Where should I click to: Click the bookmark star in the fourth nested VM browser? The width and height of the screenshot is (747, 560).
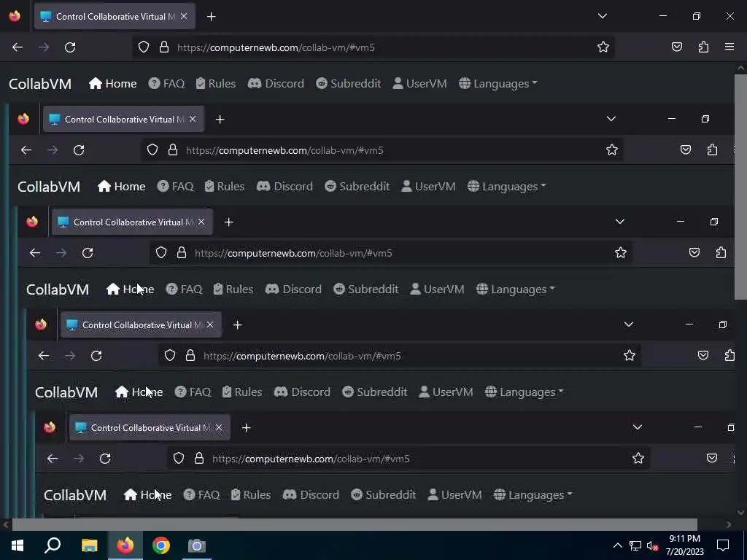[638, 459]
